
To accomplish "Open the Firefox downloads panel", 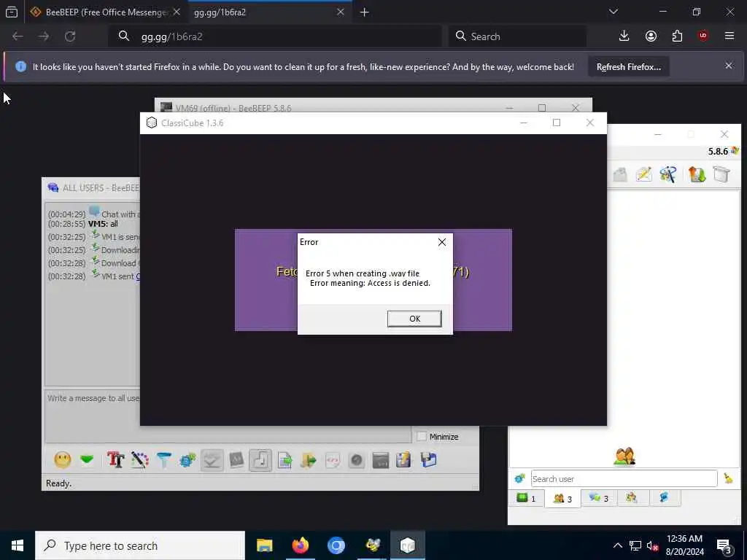I will pyautogui.click(x=624, y=36).
